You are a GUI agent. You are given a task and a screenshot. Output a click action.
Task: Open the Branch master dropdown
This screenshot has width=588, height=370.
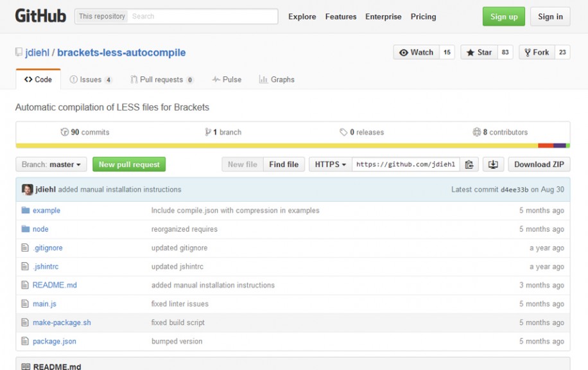coord(51,164)
